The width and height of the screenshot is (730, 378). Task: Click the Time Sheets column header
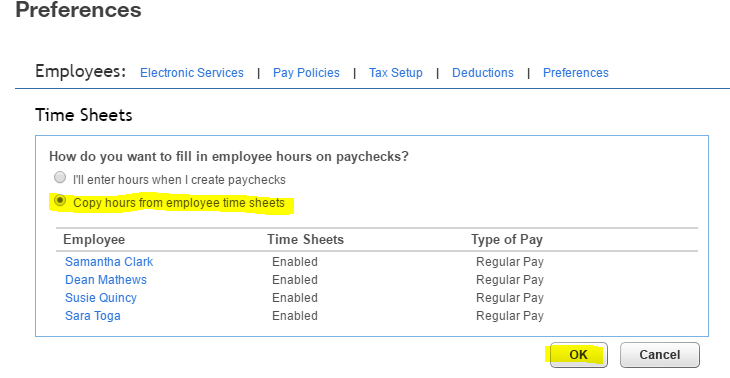point(305,240)
